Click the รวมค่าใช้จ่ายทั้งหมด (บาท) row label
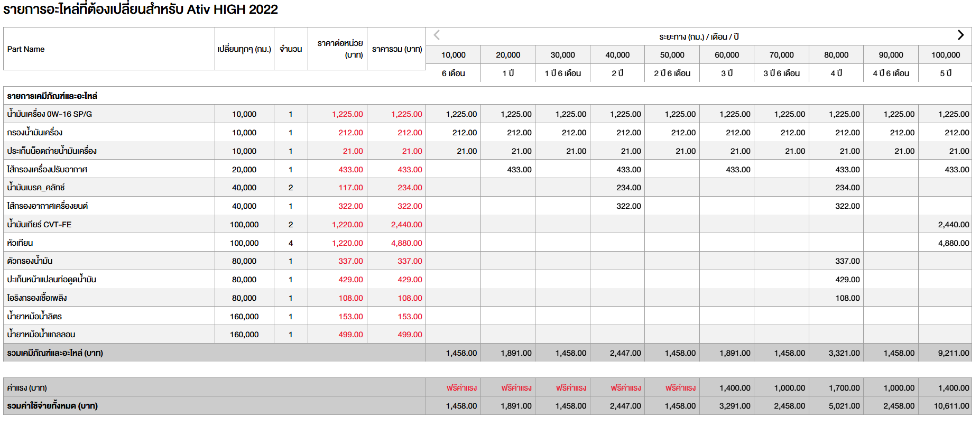 (52, 406)
